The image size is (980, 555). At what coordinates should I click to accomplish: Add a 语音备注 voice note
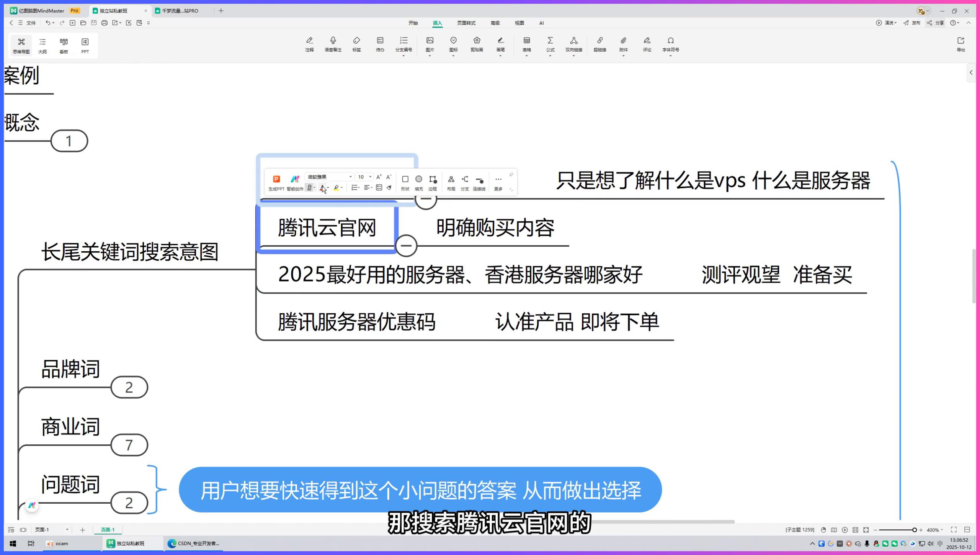(333, 44)
